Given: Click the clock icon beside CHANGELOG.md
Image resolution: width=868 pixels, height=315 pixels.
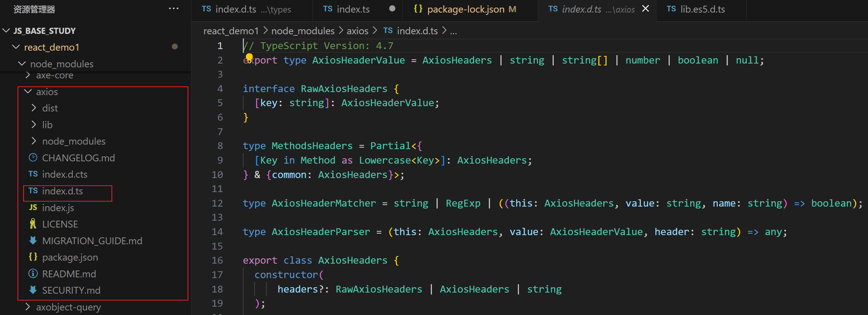Looking at the screenshot, I should pyautogui.click(x=33, y=157).
